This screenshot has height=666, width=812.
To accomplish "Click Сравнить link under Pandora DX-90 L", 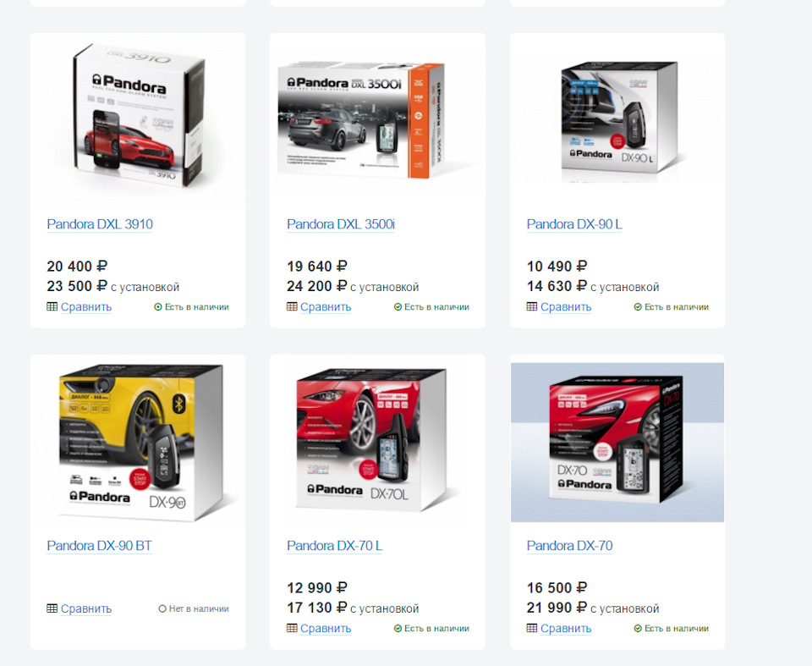I will coord(566,307).
